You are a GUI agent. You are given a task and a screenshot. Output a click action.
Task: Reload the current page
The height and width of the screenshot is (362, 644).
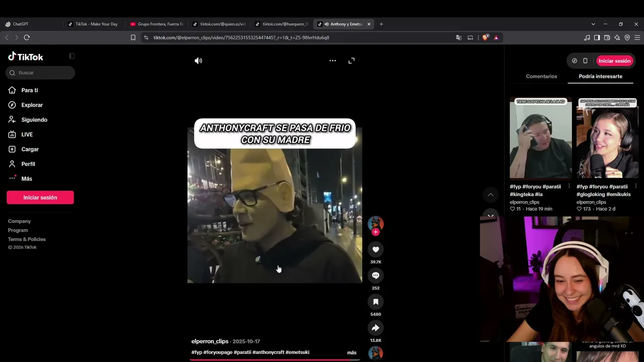coord(27,38)
